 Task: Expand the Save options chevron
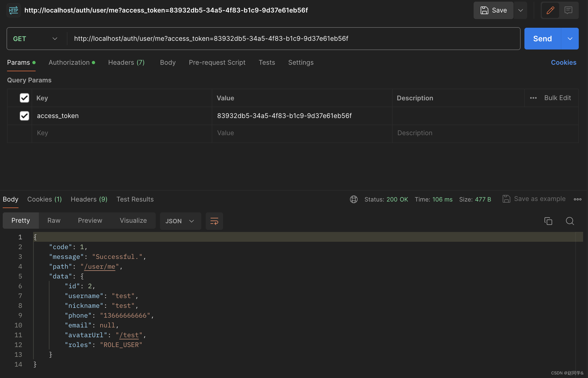click(x=520, y=10)
